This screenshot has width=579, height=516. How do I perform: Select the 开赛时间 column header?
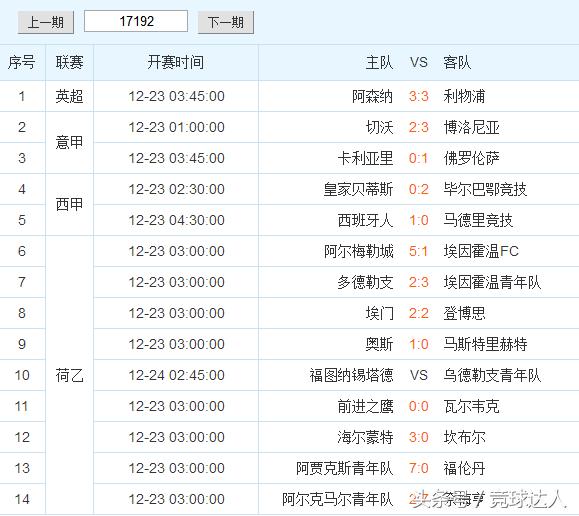click(x=176, y=62)
